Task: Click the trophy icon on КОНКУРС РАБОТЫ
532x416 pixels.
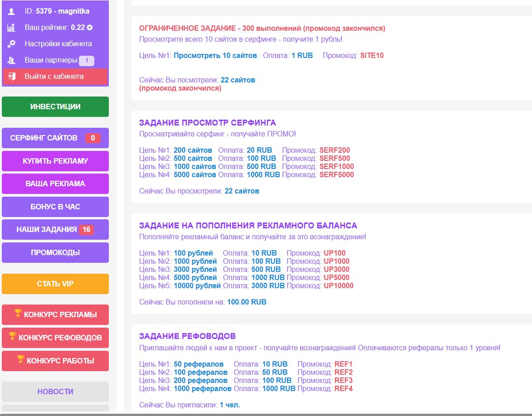Action: point(21,359)
